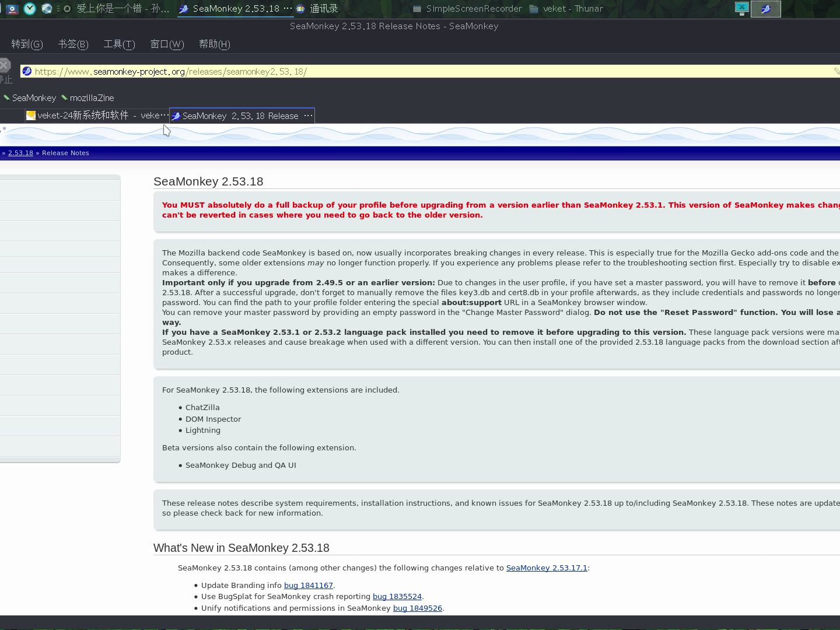Open the 书签(B) Bookmarks menu
Image resolution: width=840 pixels, height=630 pixels.
(73, 44)
